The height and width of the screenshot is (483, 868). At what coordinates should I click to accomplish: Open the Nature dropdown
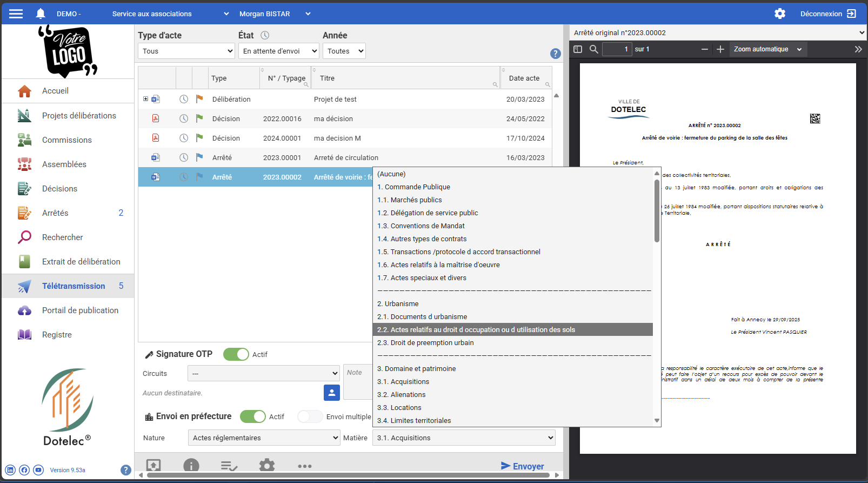[264, 438]
